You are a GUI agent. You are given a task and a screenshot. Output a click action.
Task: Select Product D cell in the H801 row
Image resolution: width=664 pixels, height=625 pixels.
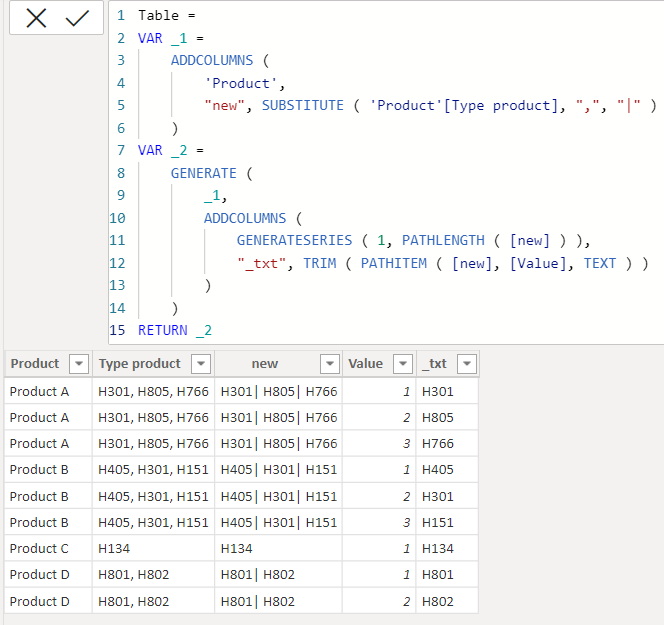(48, 575)
